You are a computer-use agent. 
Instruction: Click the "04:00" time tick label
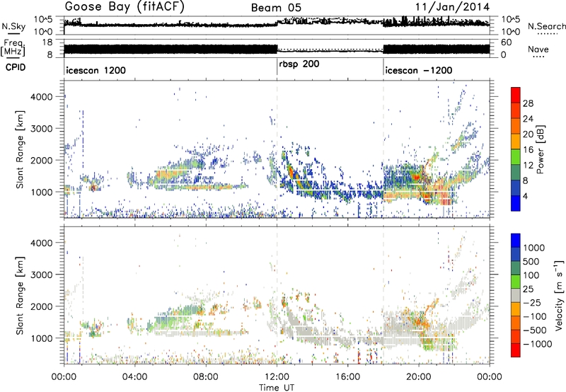click(134, 376)
